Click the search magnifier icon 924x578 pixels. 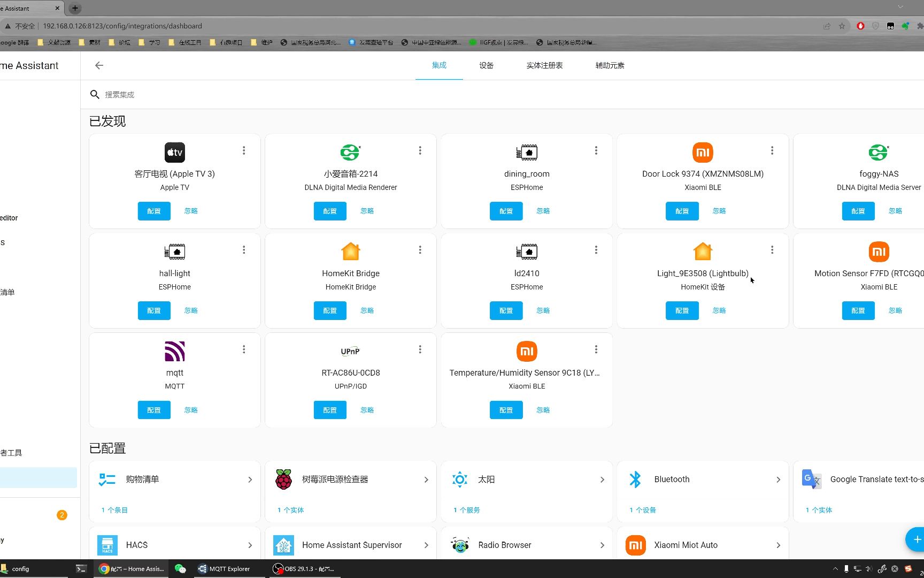click(95, 95)
